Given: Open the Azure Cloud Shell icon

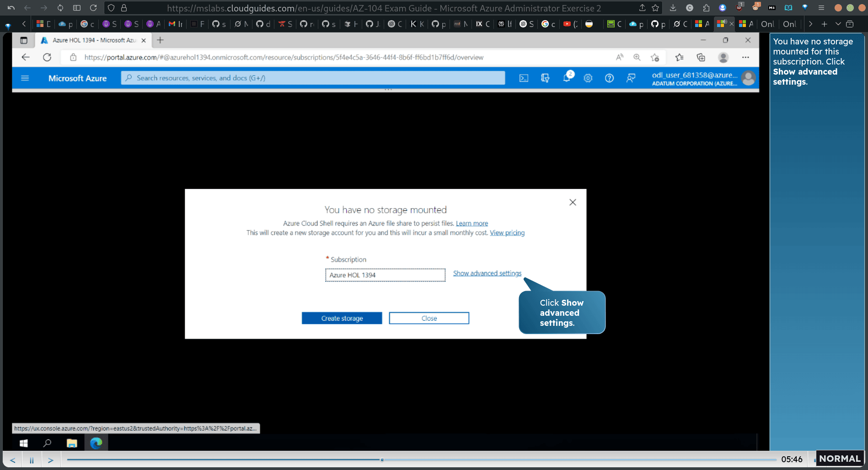Looking at the screenshot, I should coord(524,78).
